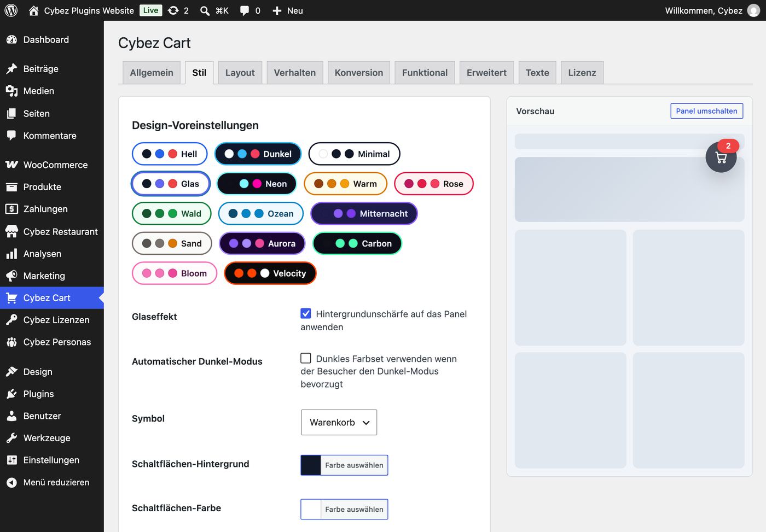The height and width of the screenshot is (532, 766).
Task: Click the Benutzer person icon
Action: click(x=11, y=416)
